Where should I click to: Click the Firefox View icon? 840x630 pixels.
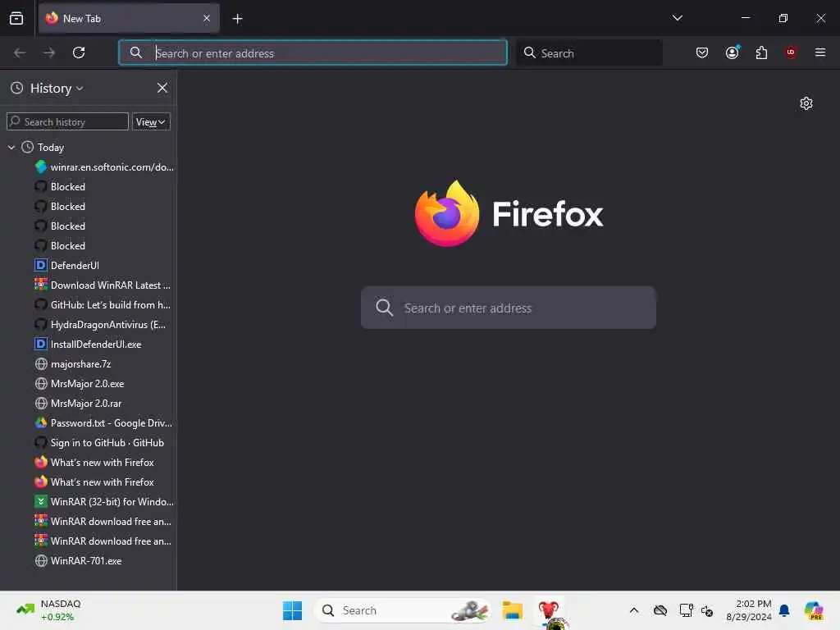click(16, 19)
